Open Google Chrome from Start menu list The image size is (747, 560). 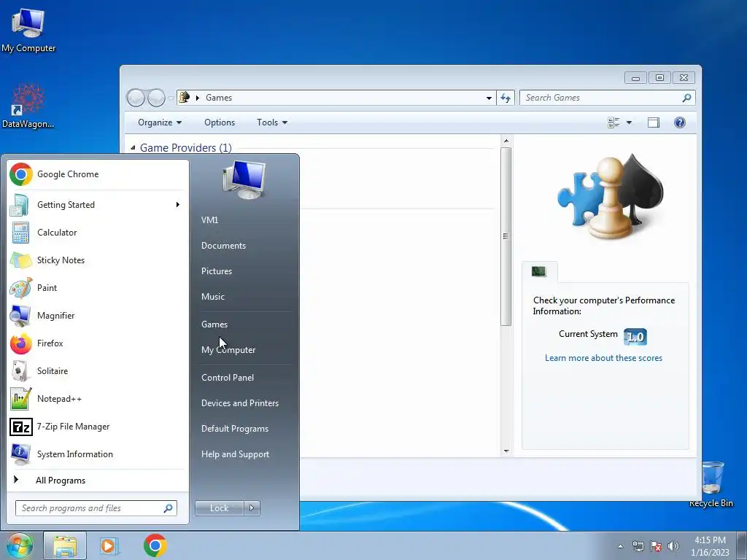(97, 174)
